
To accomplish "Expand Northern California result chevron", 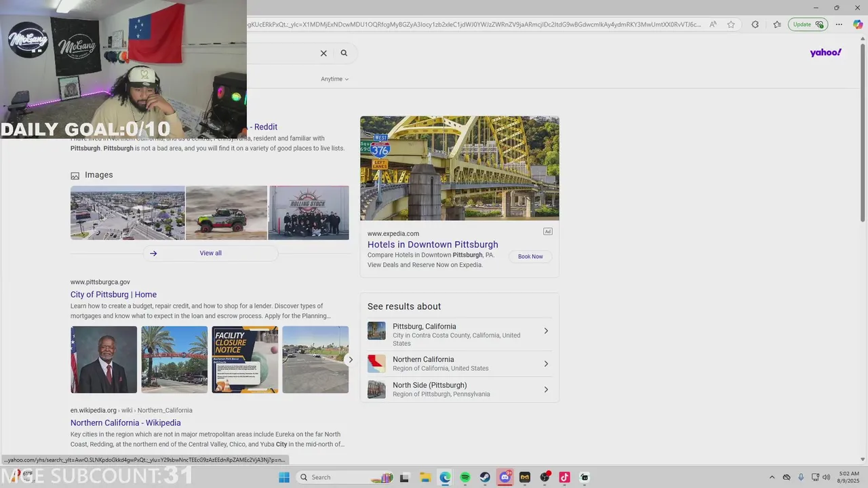I will click(546, 364).
